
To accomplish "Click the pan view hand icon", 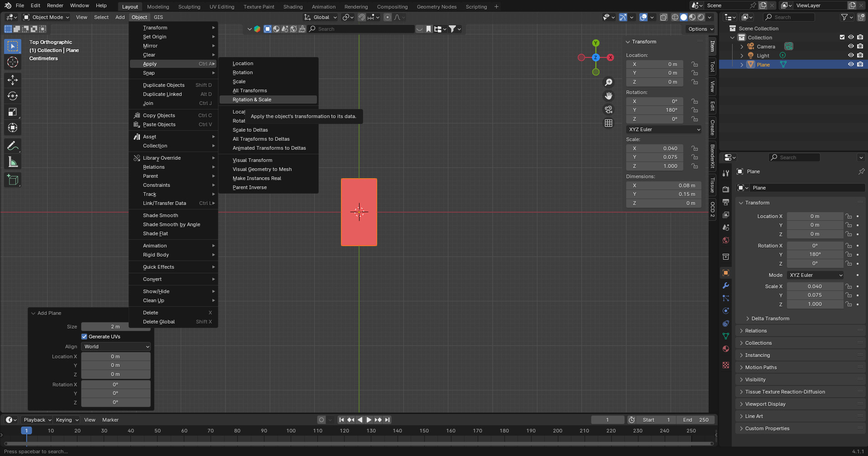I will point(609,95).
